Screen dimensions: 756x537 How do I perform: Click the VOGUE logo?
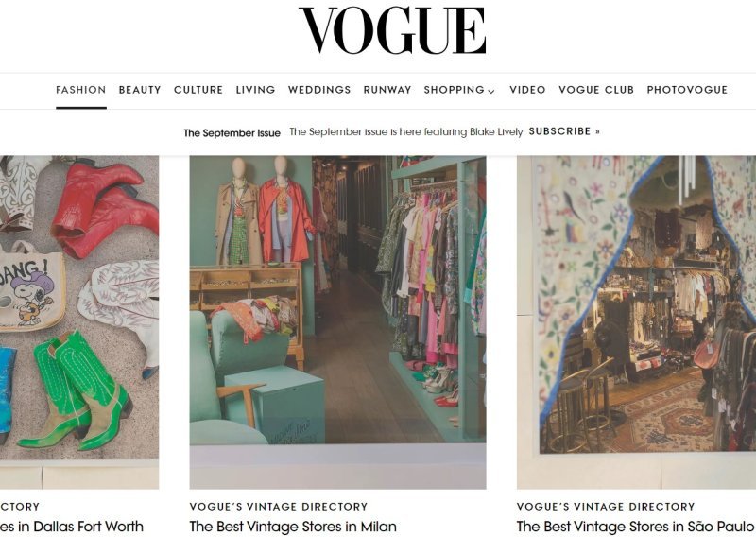(392, 30)
